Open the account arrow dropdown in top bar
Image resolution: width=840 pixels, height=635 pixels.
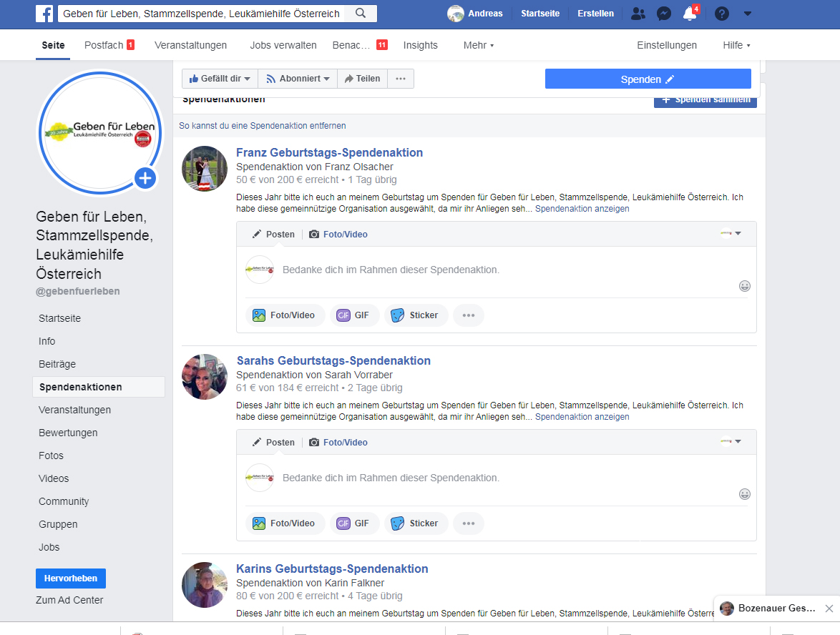748,14
